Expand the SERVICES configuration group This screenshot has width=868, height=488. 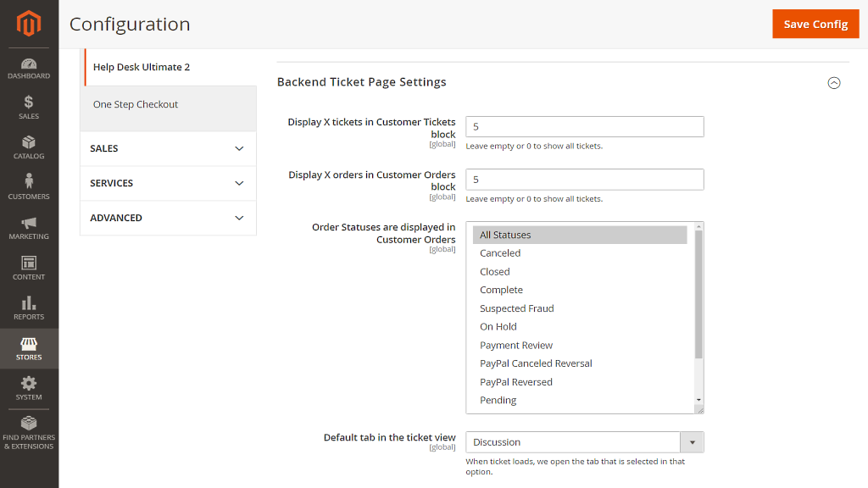(169, 183)
